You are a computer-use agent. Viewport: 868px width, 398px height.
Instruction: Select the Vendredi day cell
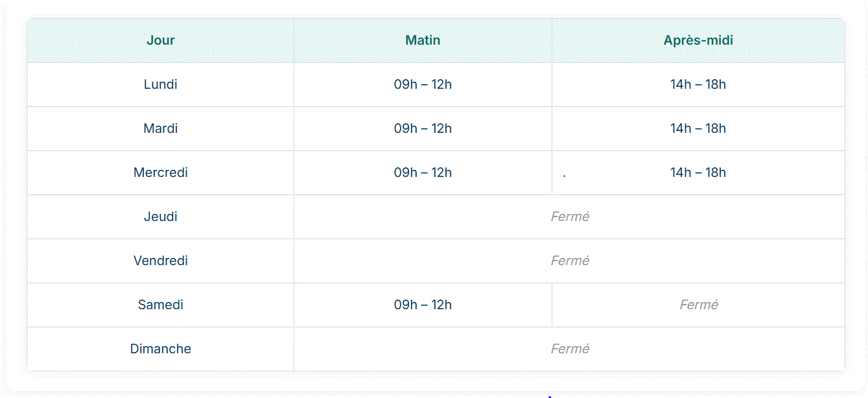pyautogui.click(x=161, y=261)
